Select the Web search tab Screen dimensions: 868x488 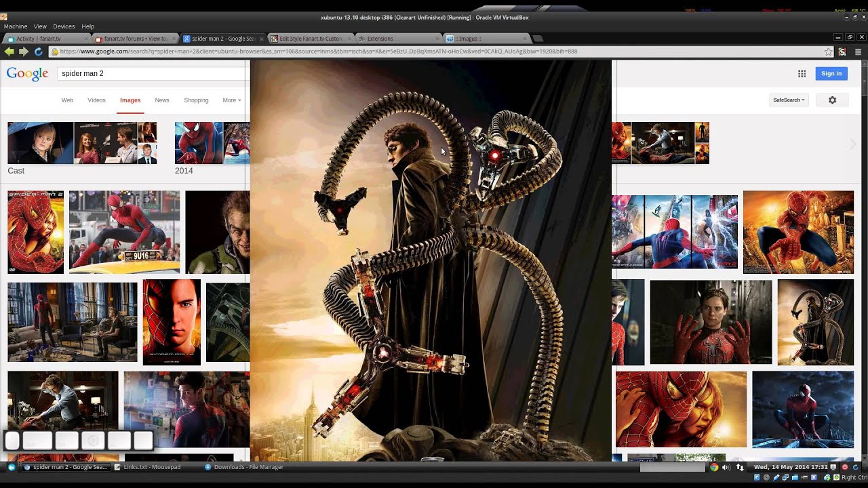67,100
